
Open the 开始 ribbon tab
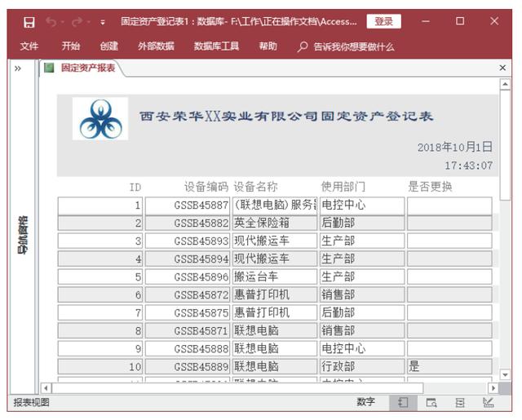coord(71,46)
